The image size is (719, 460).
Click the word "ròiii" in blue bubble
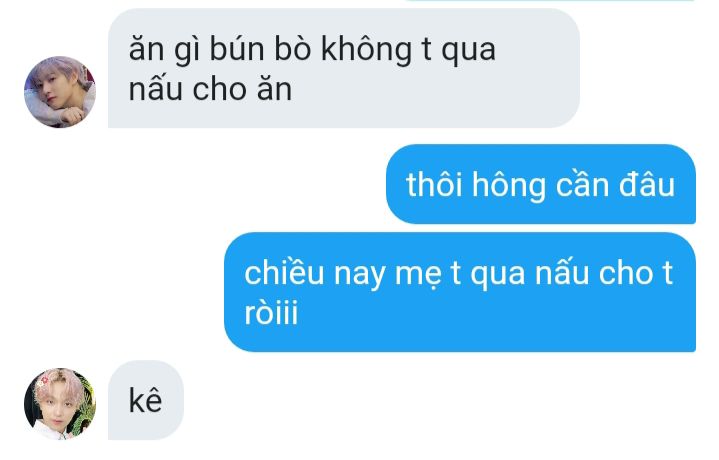(271, 313)
